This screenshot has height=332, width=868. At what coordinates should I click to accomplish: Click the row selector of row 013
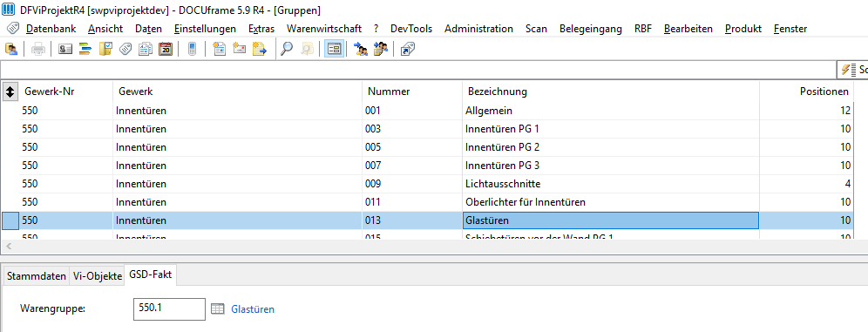click(x=10, y=220)
